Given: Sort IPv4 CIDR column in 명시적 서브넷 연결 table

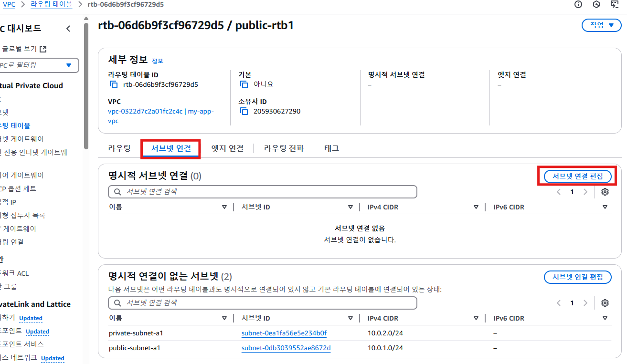Looking at the screenshot, I should tap(476, 207).
